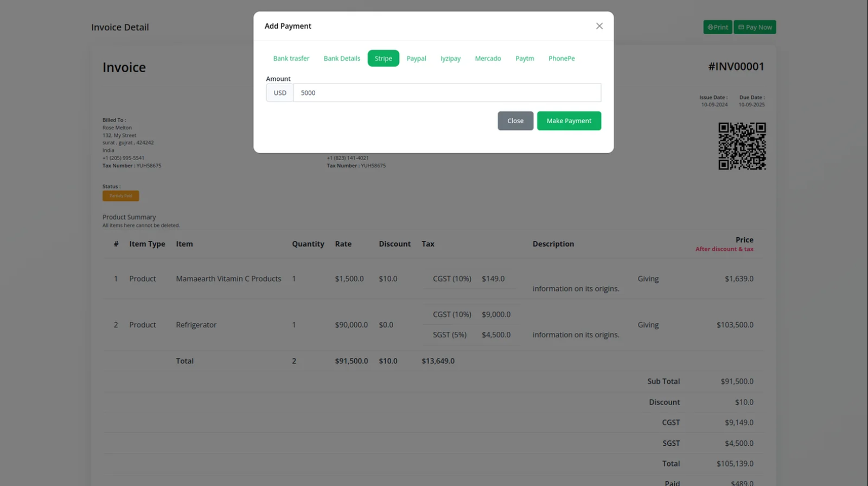The image size is (868, 486).
Task: Click the $90,000.0 rate value
Action: click(351, 325)
